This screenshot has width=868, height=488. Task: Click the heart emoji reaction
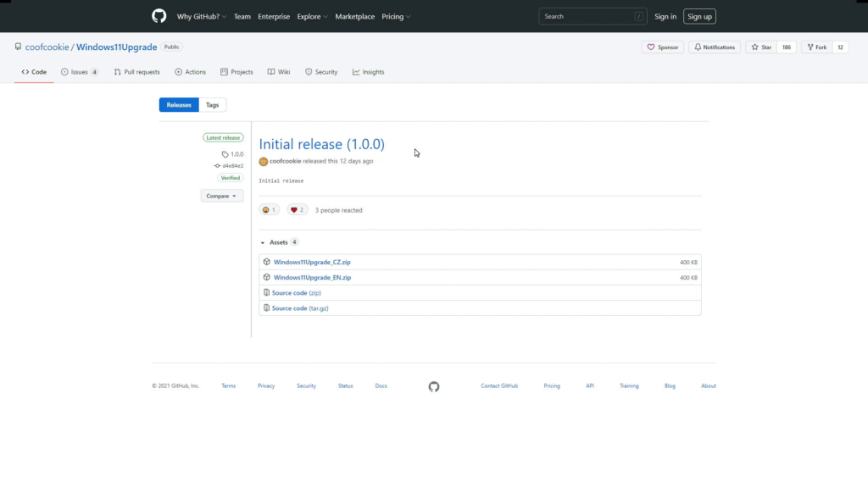pos(297,210)
